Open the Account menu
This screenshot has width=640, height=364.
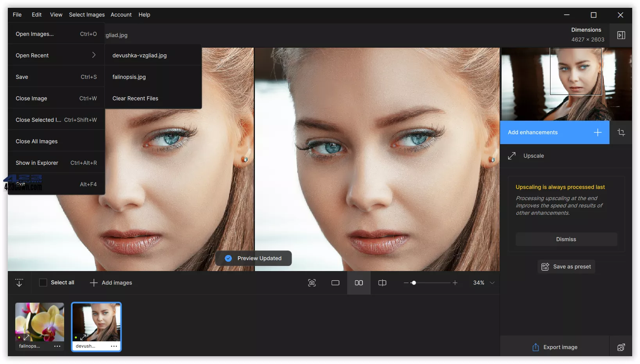pos(121,15)
